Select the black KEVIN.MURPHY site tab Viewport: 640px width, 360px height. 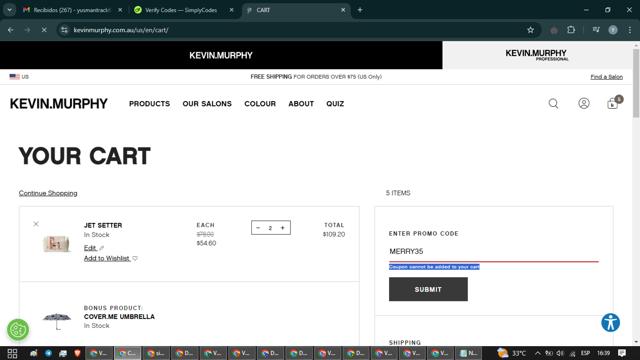[221, 55]
